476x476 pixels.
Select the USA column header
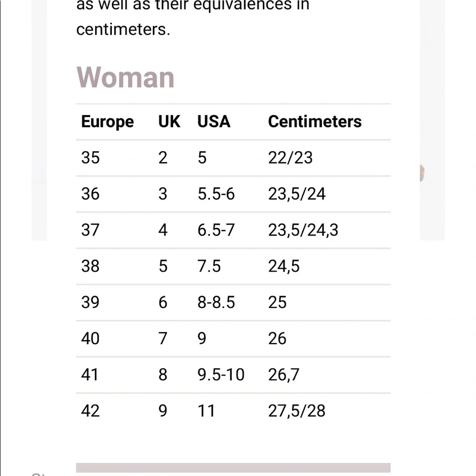(214, 121)
